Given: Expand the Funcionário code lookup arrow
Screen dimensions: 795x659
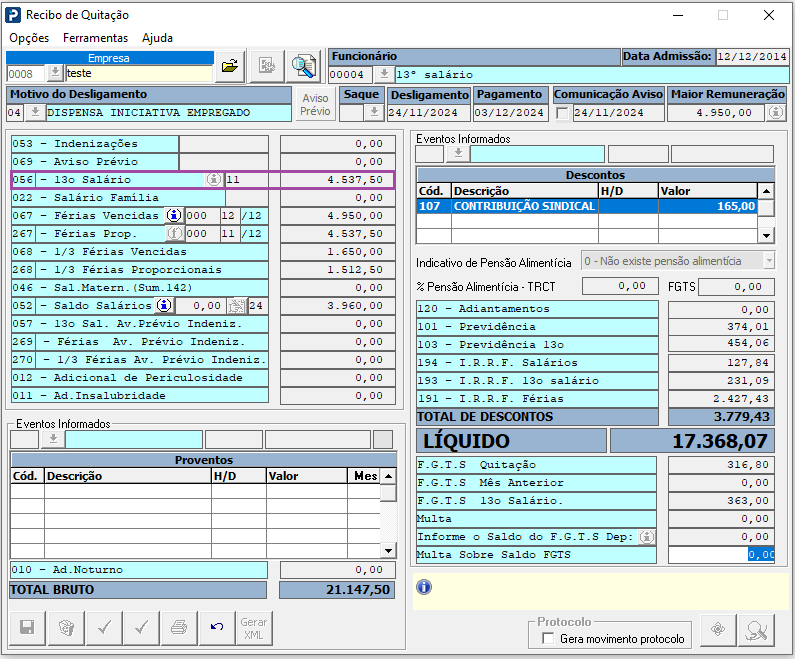Looking at the screenshot, I should [x=384, y=74].
